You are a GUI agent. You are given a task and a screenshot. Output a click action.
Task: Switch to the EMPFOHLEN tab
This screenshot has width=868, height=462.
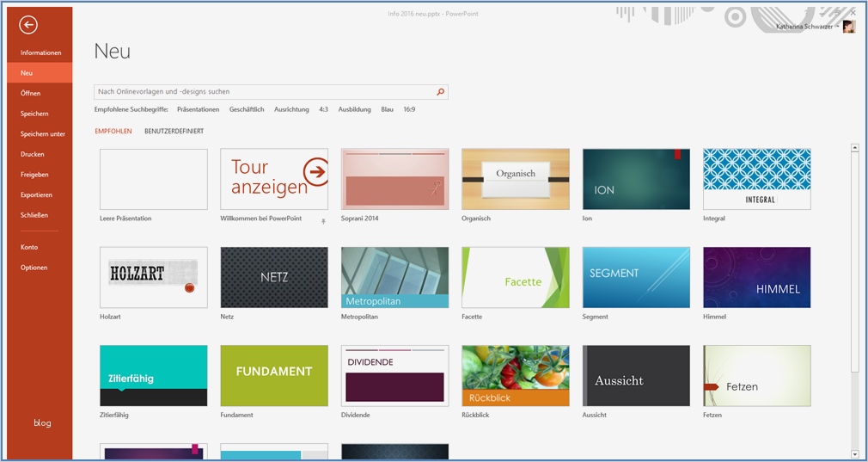pyautogui.click(x=113, y=132)
